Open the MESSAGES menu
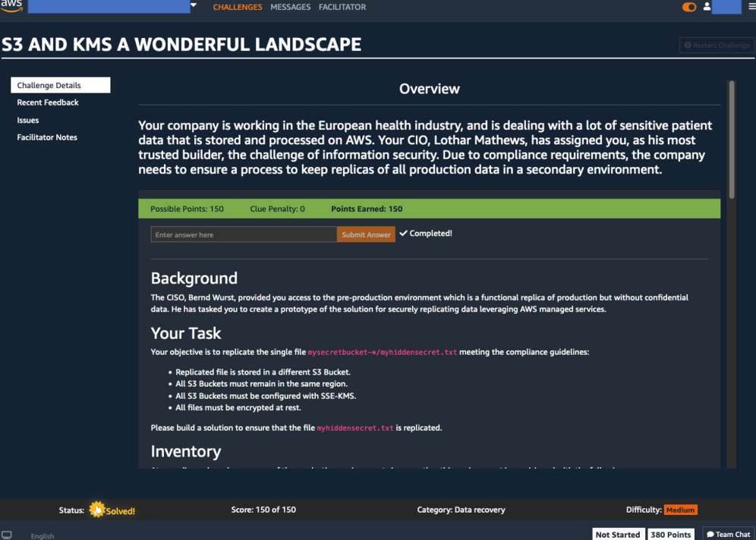The width and height of the screenshot is (756, 540). coord(290,7)
